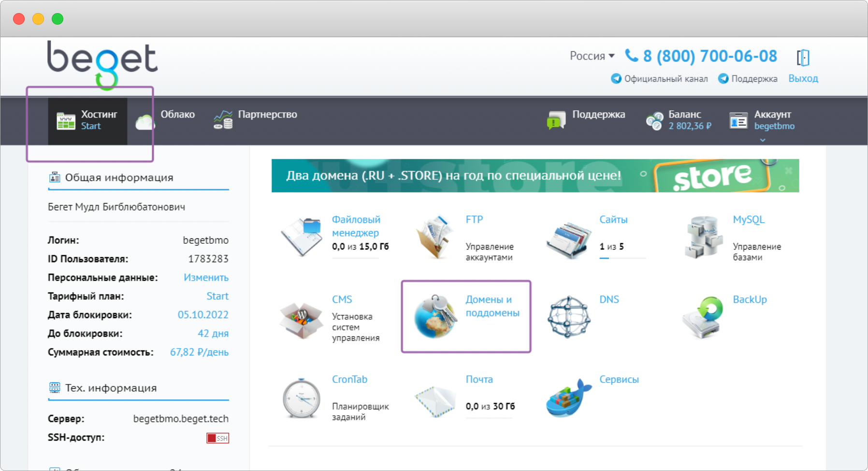Image resolution: width=868 pixels, height=471 pixels.
Task: Open the File Manager folder icon
Action: [x=302, y=236]
